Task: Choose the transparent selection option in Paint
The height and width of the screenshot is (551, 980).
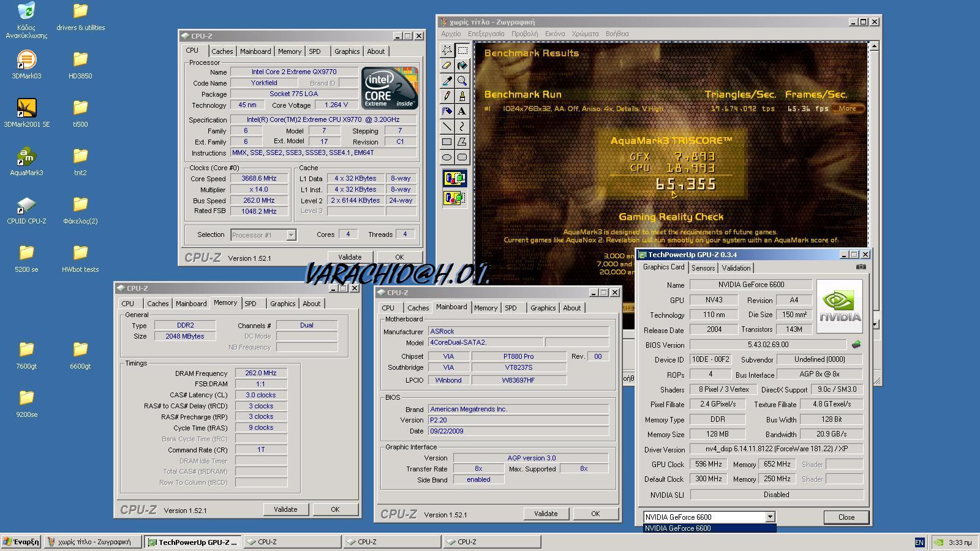Action: pyautogui.click(x=454, y=198)
